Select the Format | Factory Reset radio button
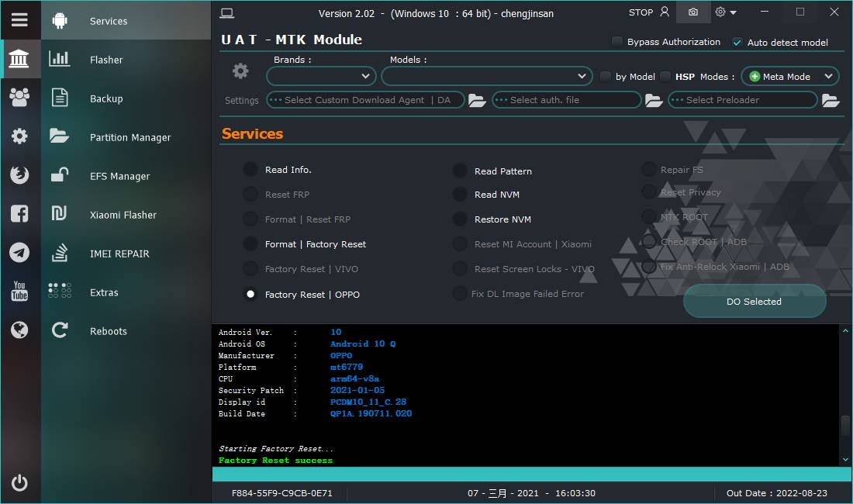Screen dimensions: 853x504 [250, 244]
